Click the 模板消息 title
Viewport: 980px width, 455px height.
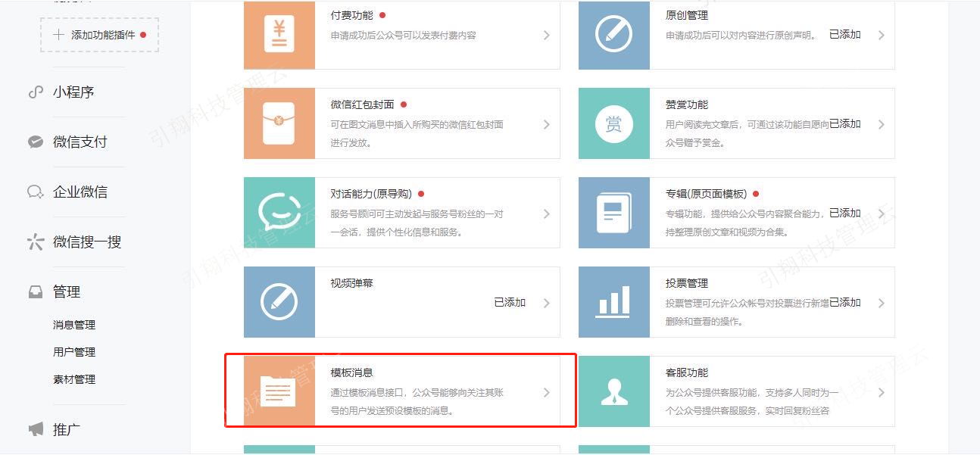[x=351, y=372]
